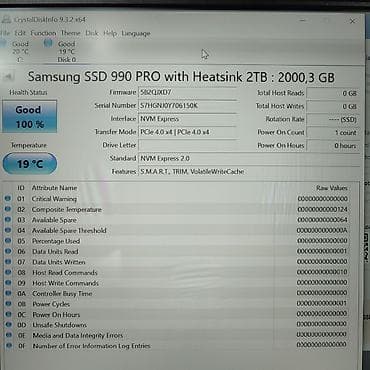Click raw value 000000000124 for Composite Temperature
370x370 pixels.
point(322,209)
